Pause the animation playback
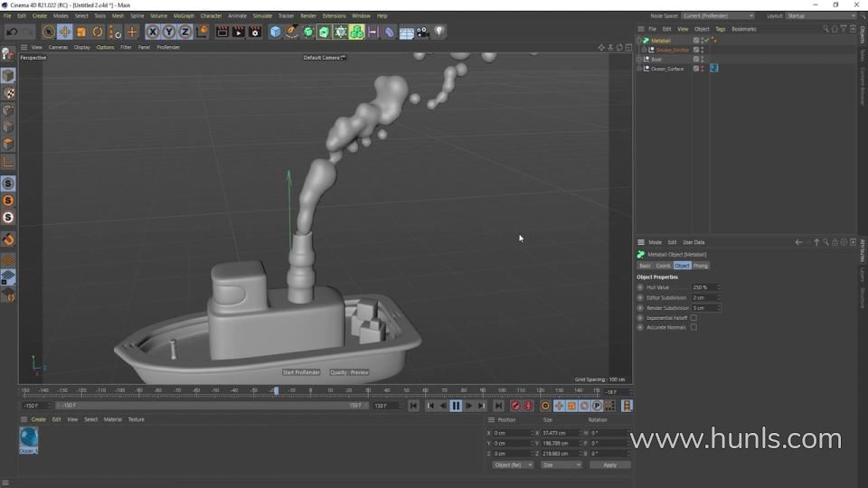 [456, 406]
